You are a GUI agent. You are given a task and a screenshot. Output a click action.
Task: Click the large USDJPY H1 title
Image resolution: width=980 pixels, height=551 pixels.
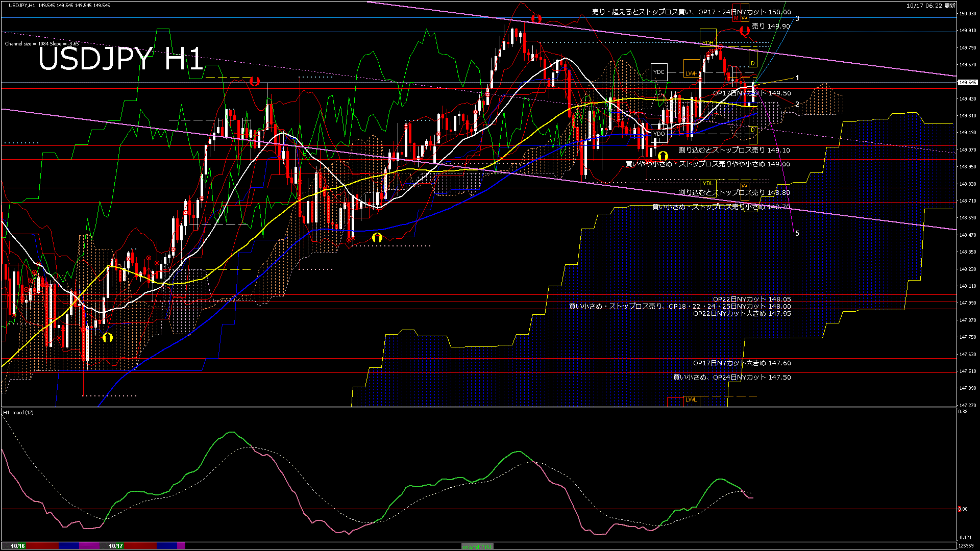pyautogui.click(x=121, y=59)
